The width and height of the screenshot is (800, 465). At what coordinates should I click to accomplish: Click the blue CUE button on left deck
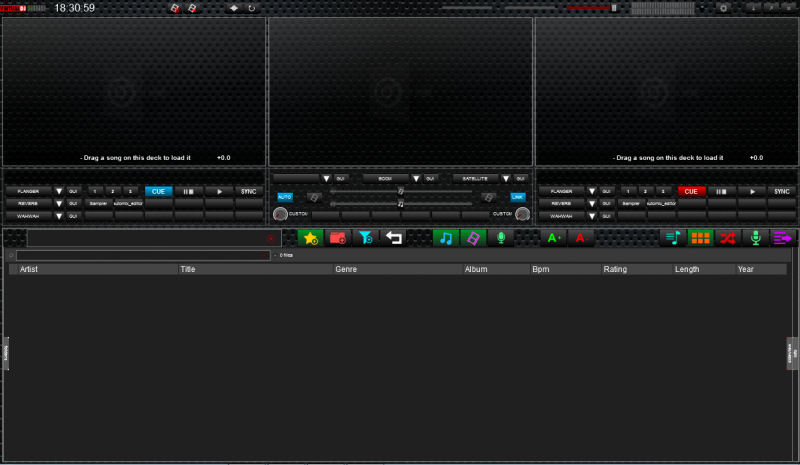point(158,191)
